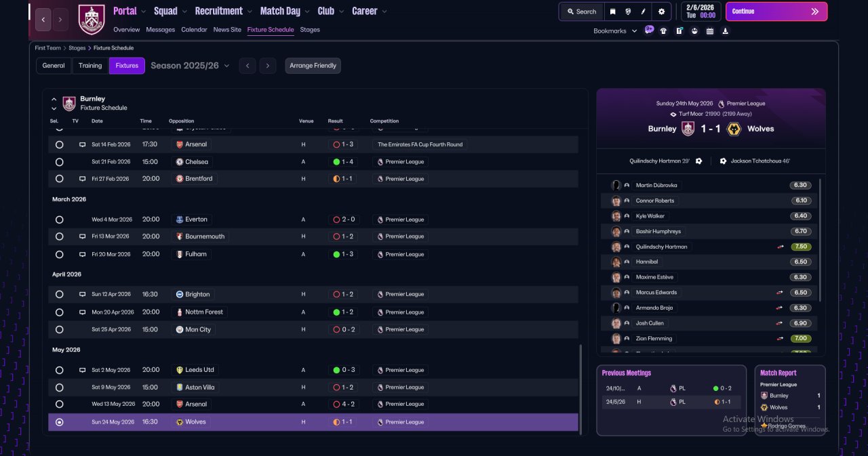The height and width of the screenshot is (456, 868).
Task: Click the pencil edit icon in toolbar
Action: coord(644,12)
